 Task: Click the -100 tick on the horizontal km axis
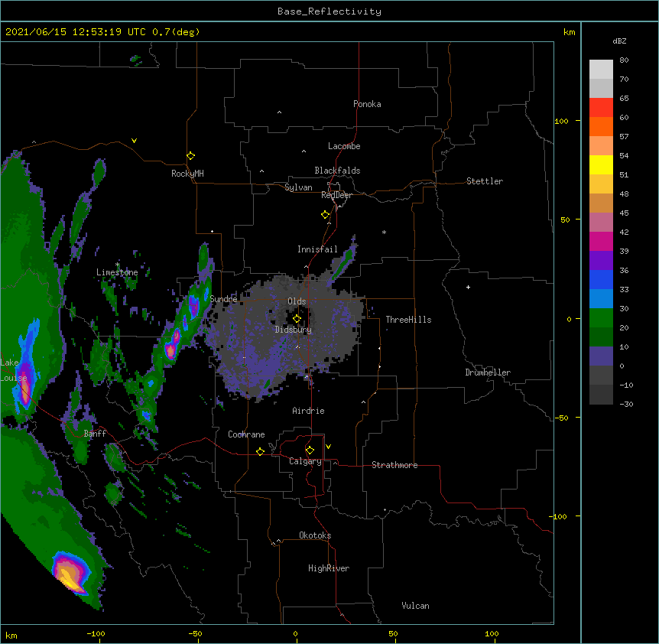[96, 634]
